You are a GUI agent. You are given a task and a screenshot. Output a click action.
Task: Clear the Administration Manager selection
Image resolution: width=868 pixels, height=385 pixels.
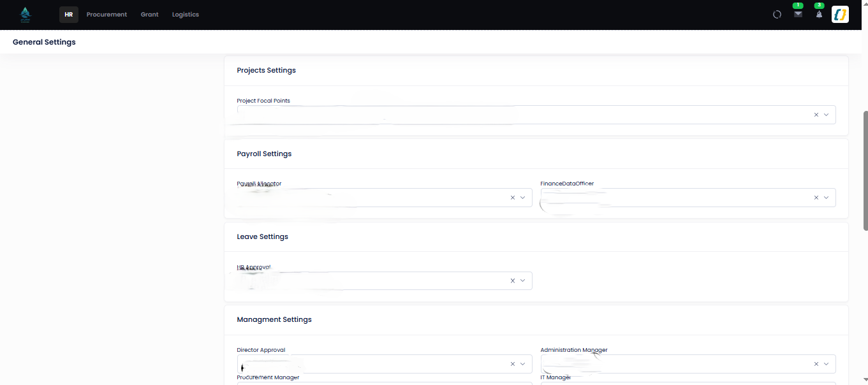(816, 364)
